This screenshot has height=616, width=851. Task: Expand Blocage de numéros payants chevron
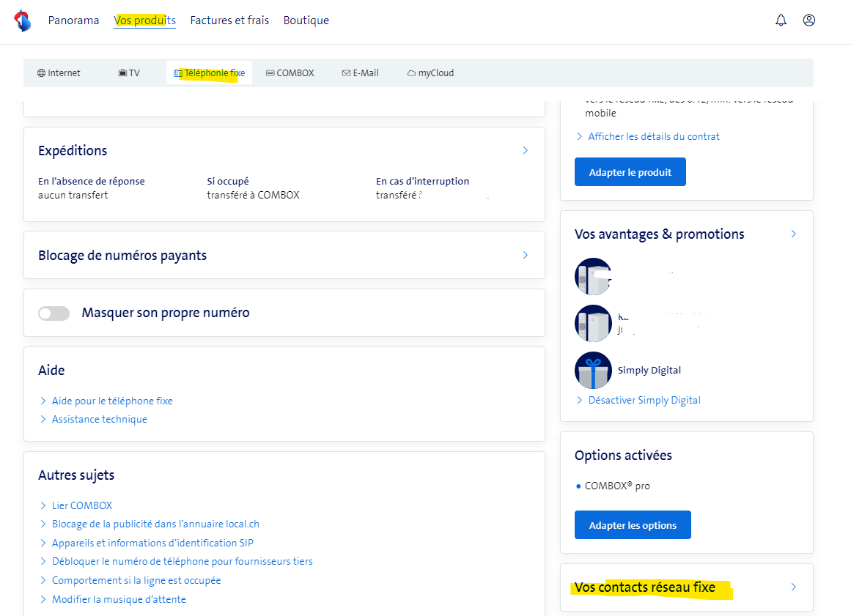[525, 255]
